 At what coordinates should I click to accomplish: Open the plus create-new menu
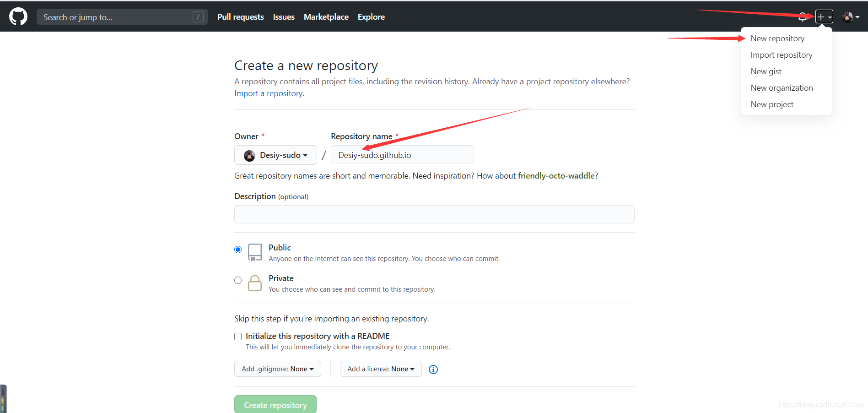click(x=824, y=17)
